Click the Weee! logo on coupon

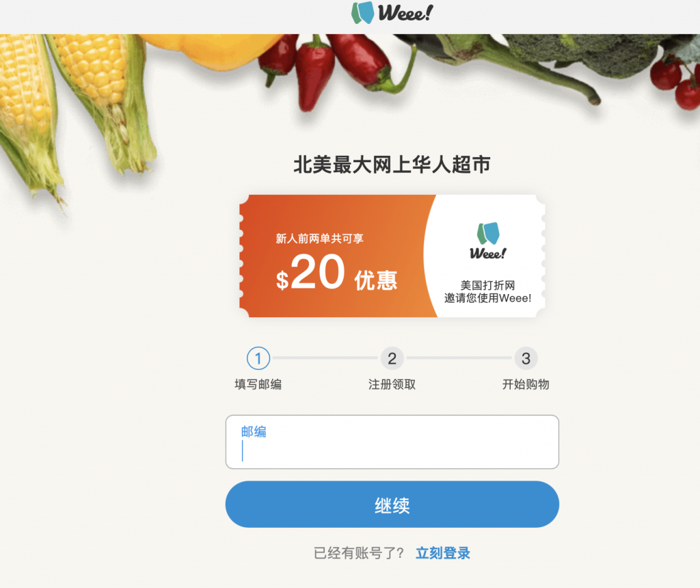[x=487, y=241]
